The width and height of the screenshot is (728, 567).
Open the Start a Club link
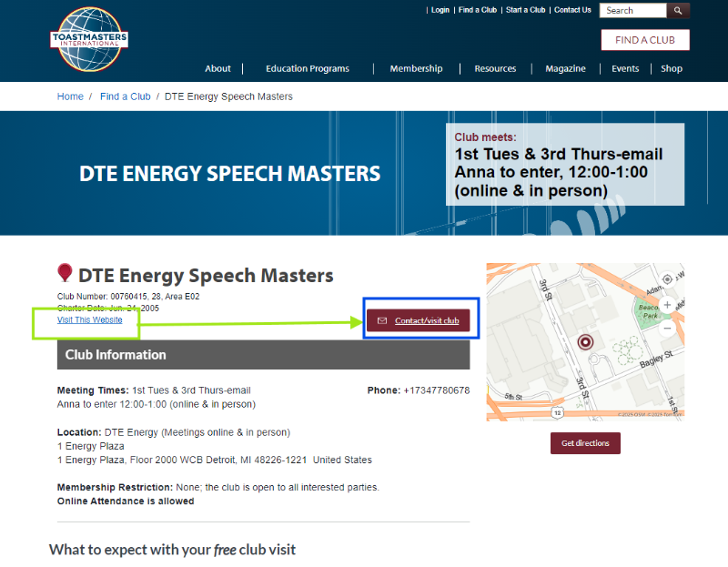click(525, 10)
